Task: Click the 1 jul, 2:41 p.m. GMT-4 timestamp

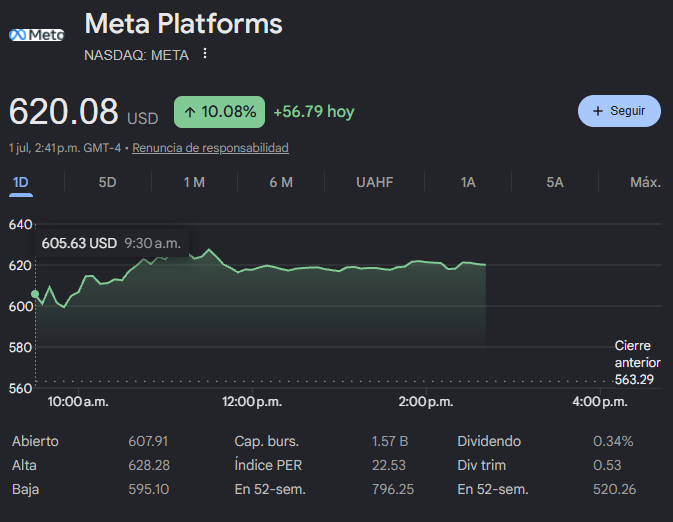Action: click(65, 148)
